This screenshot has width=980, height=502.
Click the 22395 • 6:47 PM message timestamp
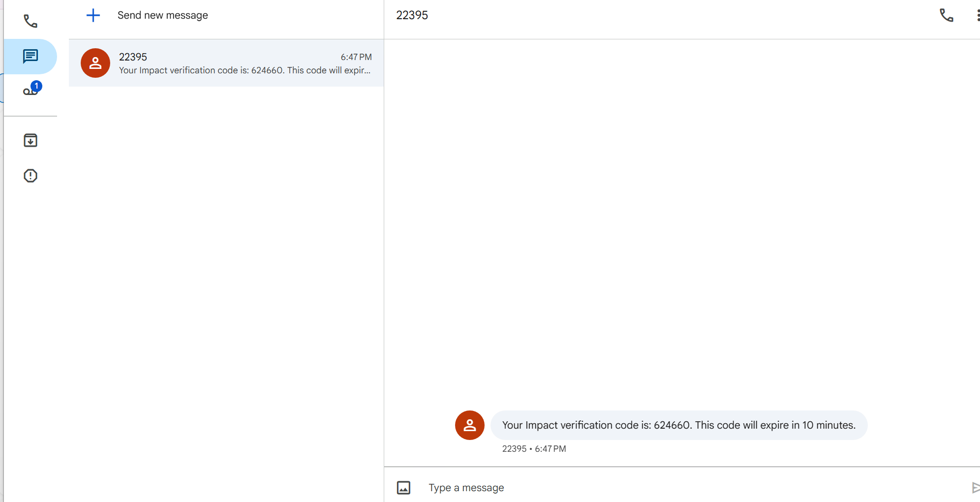pos(534,449)
